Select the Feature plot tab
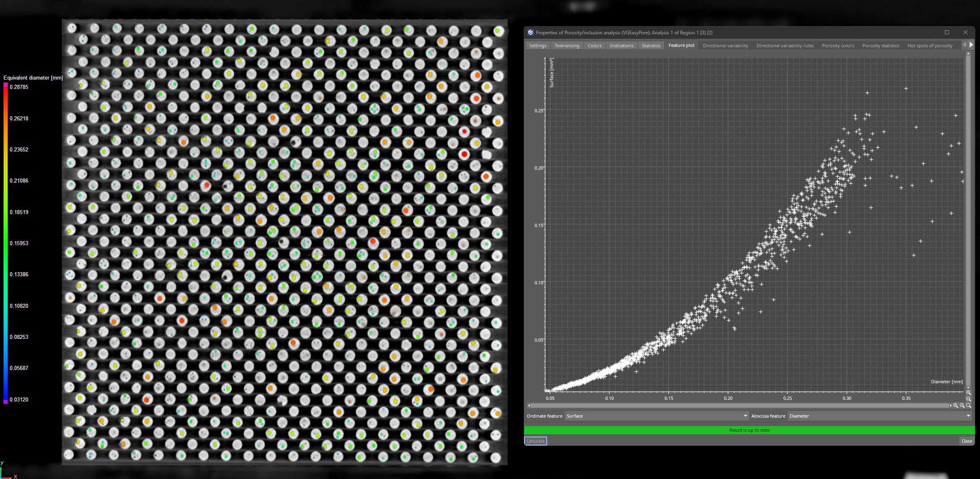The width and height of the screenshot is (980, 479). click(x=682, y=45)
